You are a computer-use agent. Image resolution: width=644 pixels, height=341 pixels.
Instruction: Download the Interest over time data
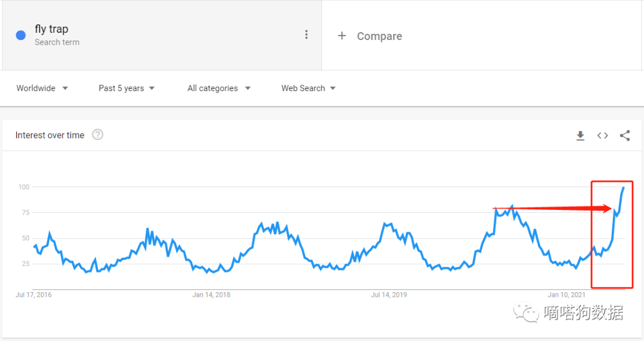point(580,136)
